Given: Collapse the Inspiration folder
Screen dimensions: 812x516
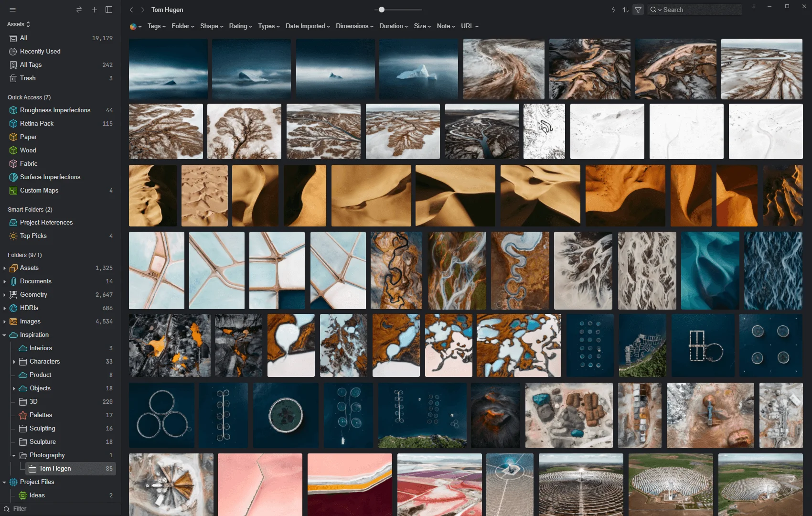Looking at the screenshot, I should [x=4, y=335].
